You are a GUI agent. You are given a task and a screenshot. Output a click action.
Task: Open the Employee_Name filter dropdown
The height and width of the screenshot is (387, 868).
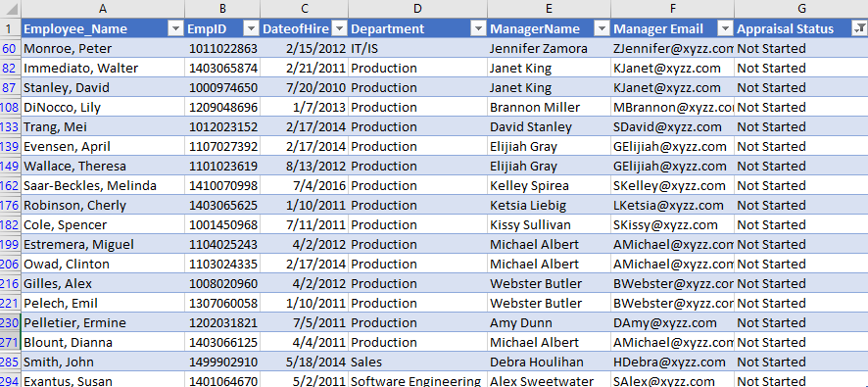176,29
